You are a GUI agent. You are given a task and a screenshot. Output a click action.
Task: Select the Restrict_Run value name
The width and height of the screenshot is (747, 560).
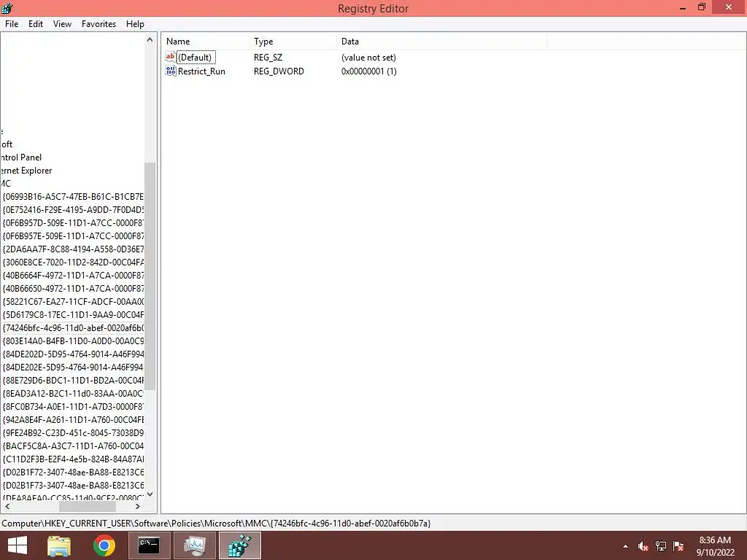pos(201,71)
